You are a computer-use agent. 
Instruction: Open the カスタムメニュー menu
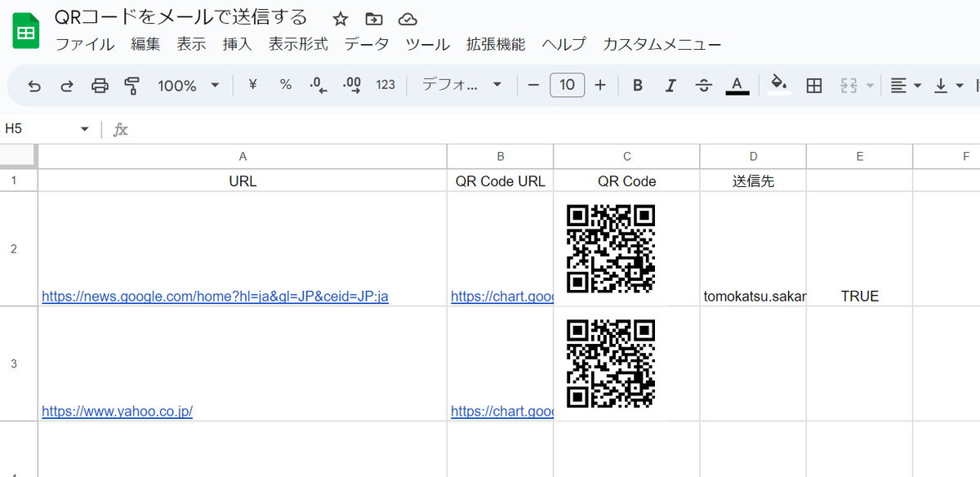[662, 44]
